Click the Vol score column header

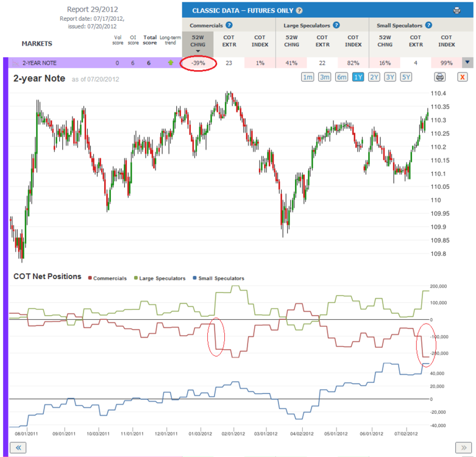tap(118, 40)
